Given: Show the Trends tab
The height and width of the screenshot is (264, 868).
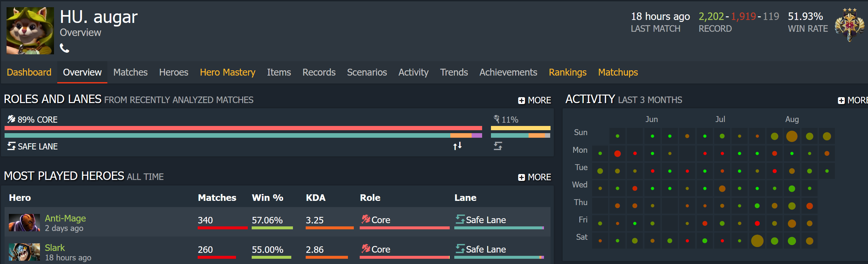Looking at the screenshot, I should pyautogui.click(x=454, y=72).
